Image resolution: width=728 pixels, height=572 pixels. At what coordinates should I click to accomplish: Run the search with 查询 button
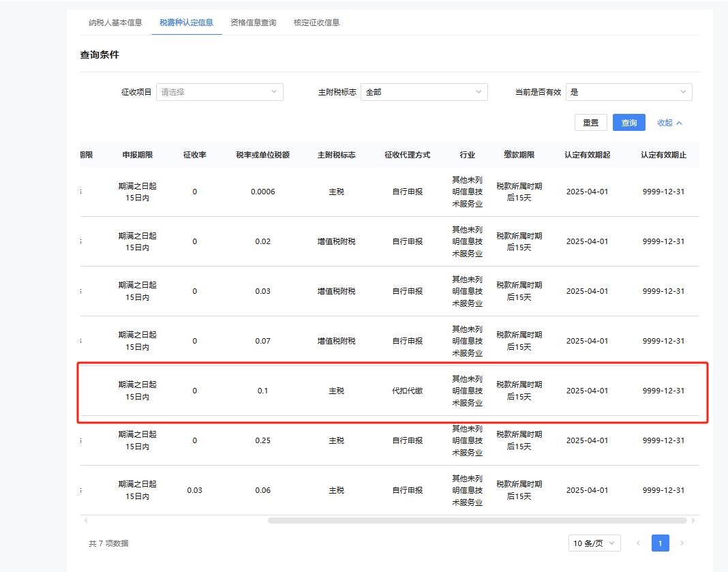coord(629,123)
